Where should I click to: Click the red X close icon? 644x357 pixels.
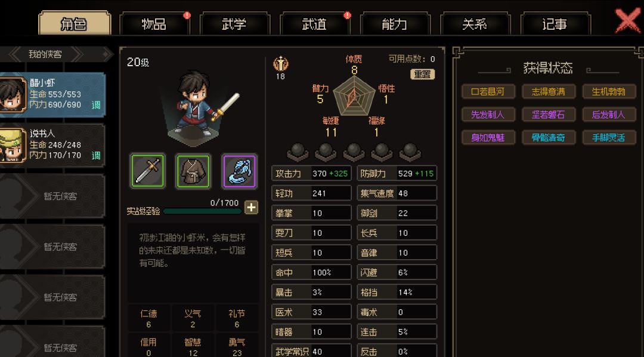[x=627, y=20]
